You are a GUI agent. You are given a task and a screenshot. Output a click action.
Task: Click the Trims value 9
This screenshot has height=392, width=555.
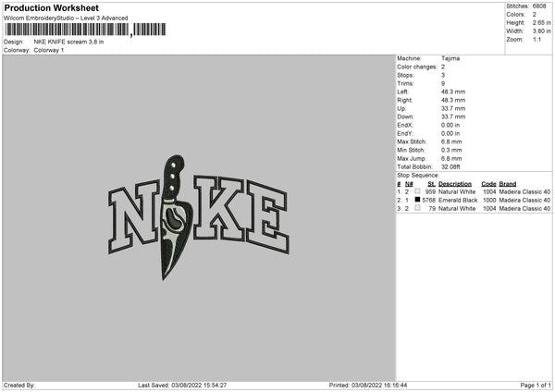coord(443,83)
